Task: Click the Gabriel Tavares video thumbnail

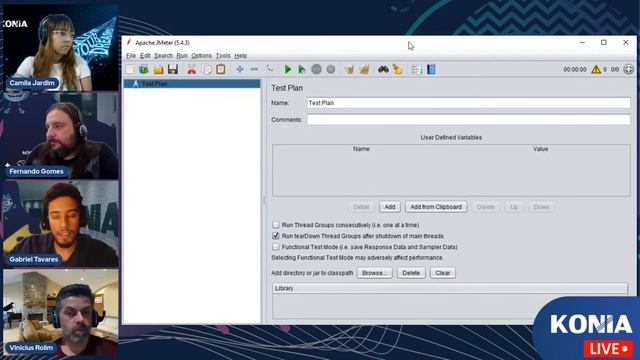Action: [x=61, y=224]
